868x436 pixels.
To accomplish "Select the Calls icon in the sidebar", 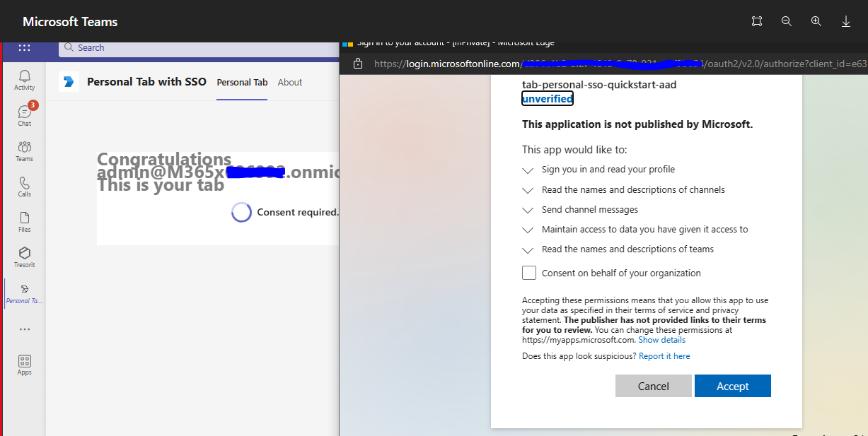I will (24, 185).
